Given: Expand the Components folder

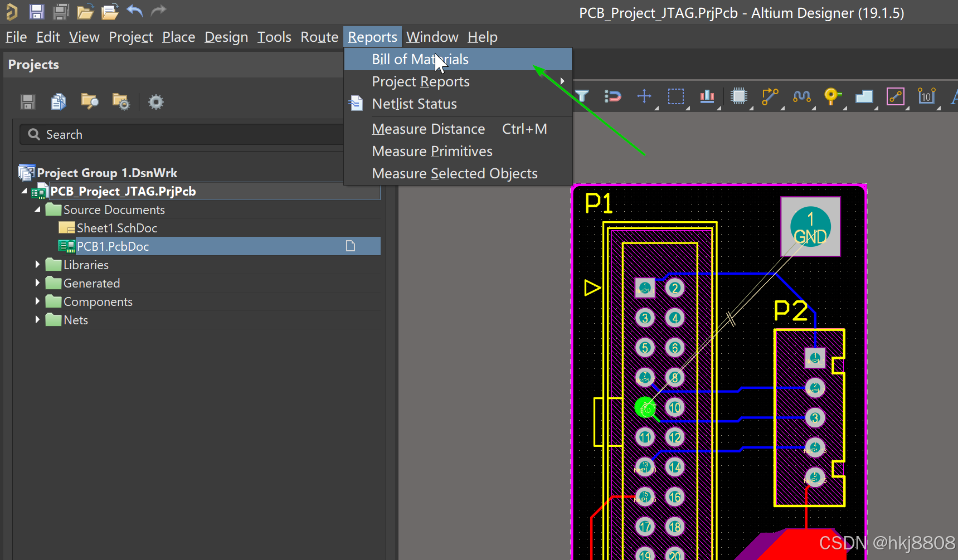Looking at the screenshot, I should 37,301.
